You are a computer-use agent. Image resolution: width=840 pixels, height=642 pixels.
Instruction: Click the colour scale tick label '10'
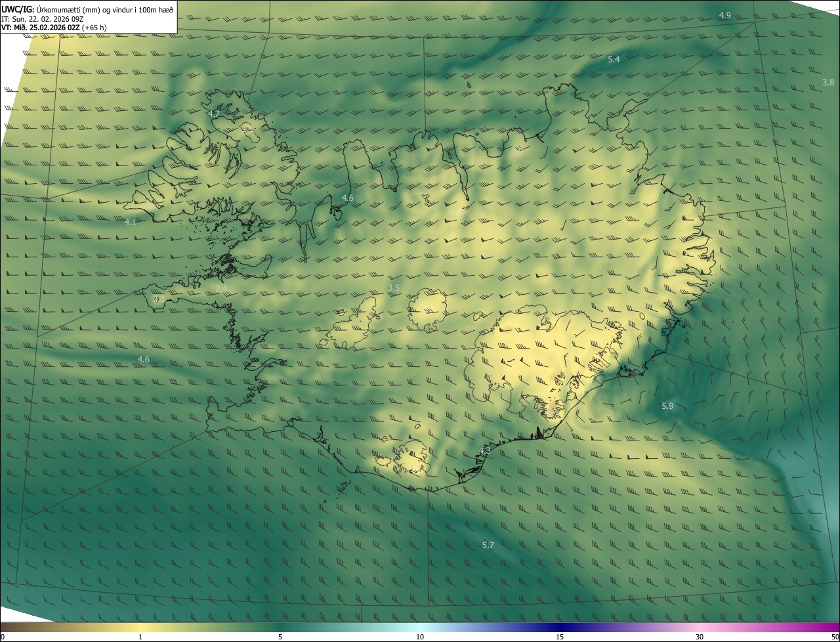tap(420, 637)
